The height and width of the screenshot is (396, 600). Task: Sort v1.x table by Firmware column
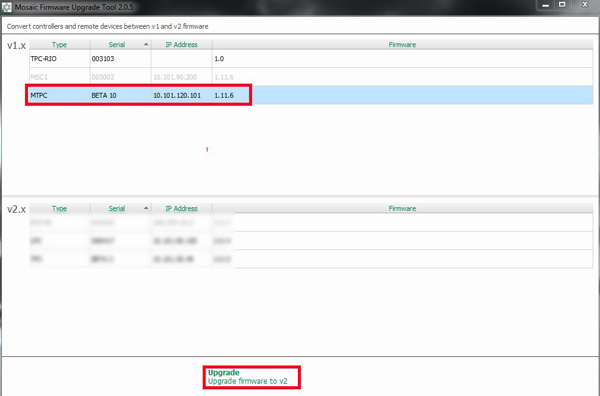pos(402,44)
